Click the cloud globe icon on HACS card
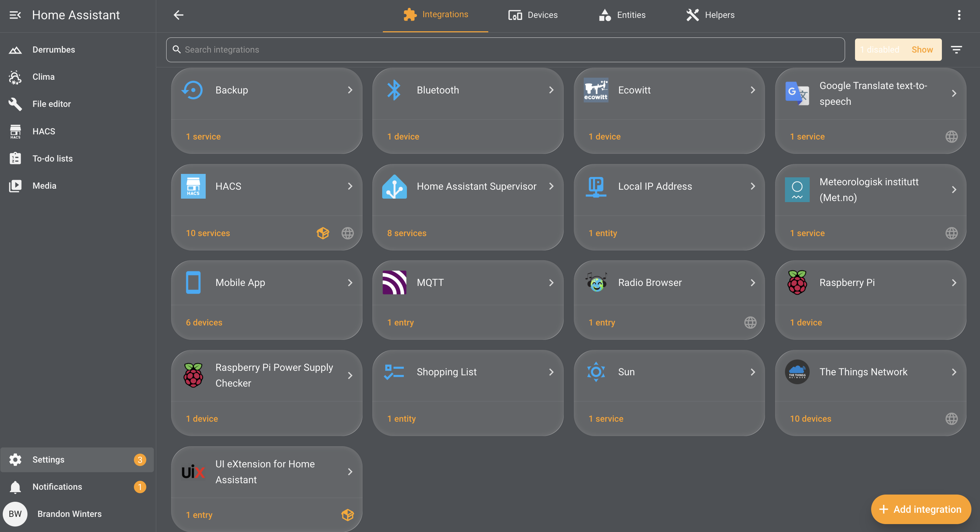The image size is (980, 532). pyautogui.click(x=347, y=233)
